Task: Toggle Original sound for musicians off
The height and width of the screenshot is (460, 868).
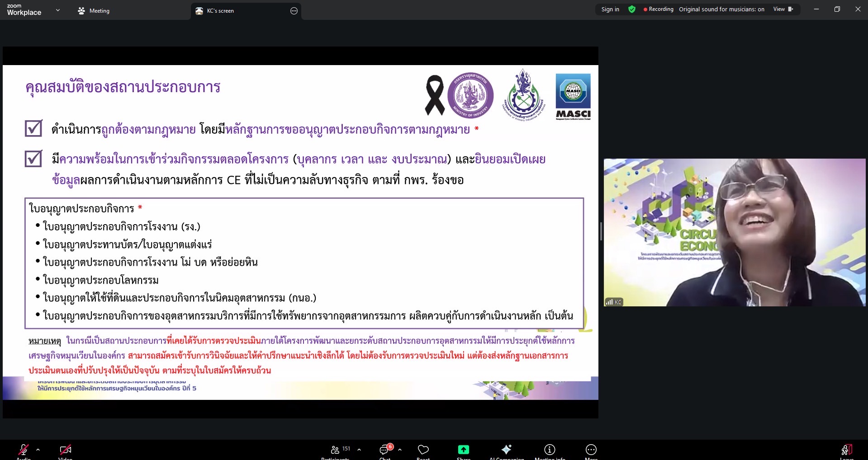Action: [721, 9]
